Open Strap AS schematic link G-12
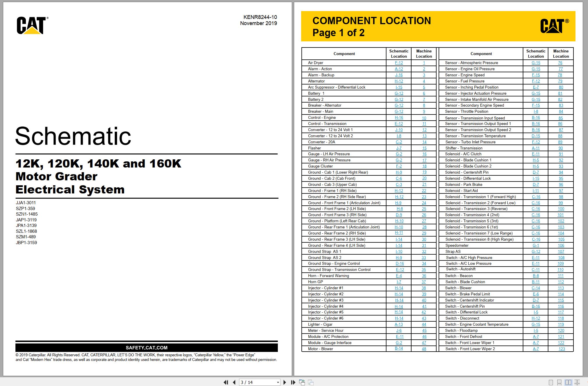This screenshot has width=588, height=386. 536,251
